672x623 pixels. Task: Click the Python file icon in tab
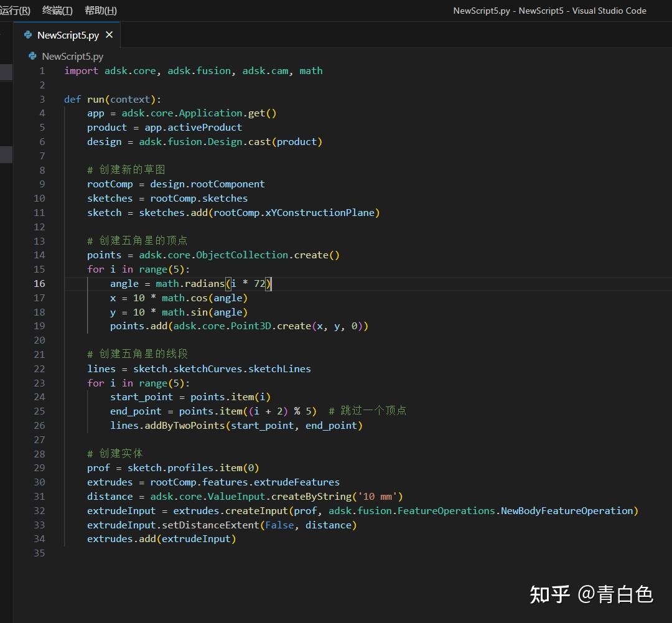(x=28, y=35)
